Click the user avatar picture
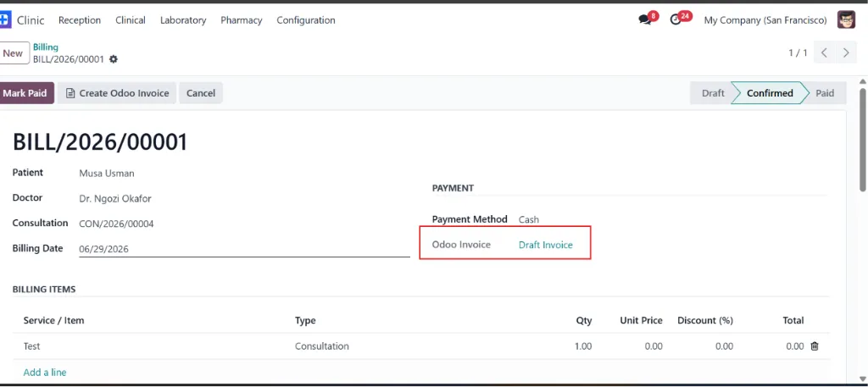868x387 pixels. [x=846, y=20]
